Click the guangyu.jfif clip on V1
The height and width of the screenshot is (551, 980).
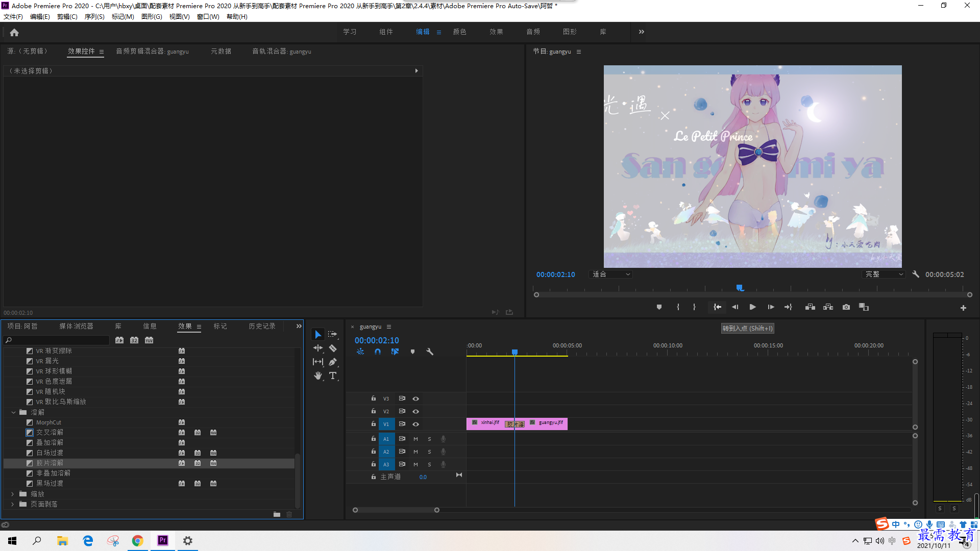click(547, 423)
